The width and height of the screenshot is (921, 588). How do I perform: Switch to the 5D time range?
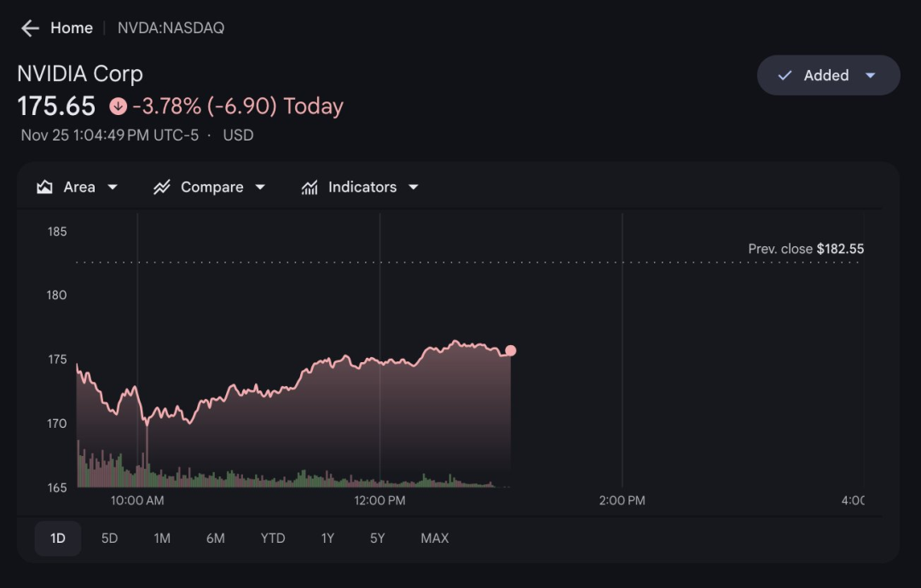point(109,539)
